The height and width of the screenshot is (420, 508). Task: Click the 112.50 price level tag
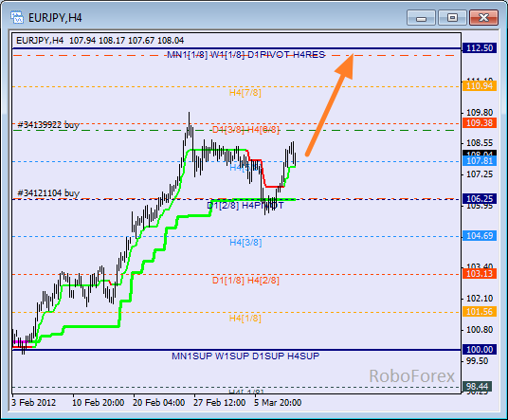coord(480,48)
